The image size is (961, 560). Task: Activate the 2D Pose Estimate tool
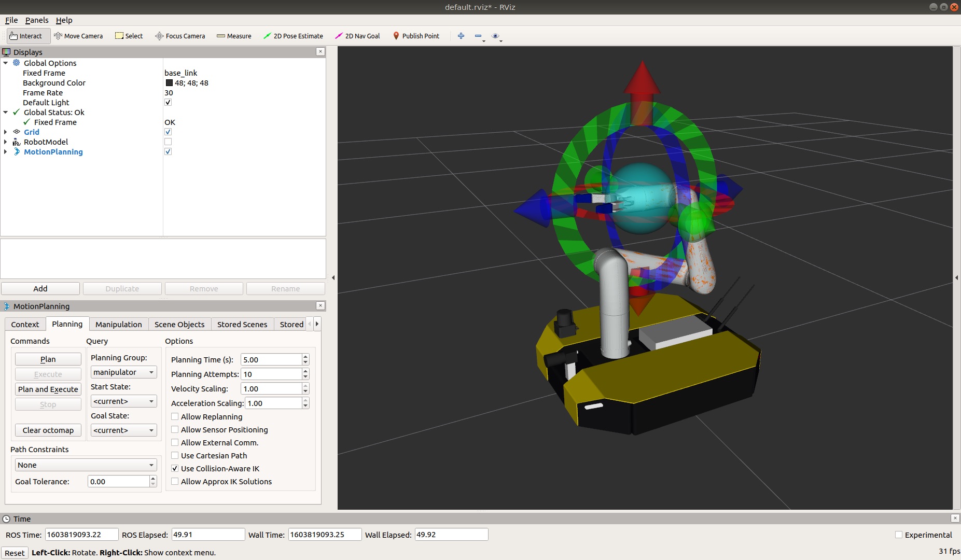point(293,36)
